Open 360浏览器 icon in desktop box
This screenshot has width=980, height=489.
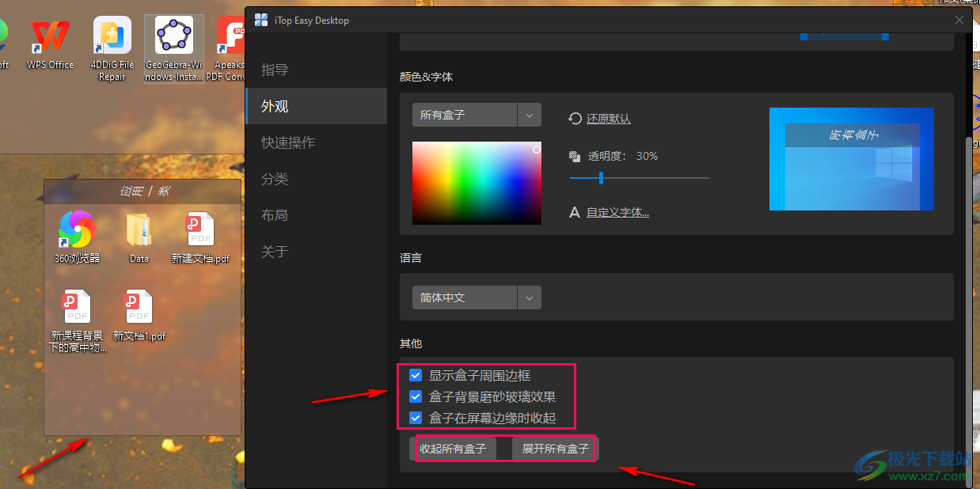pos(77,237)
